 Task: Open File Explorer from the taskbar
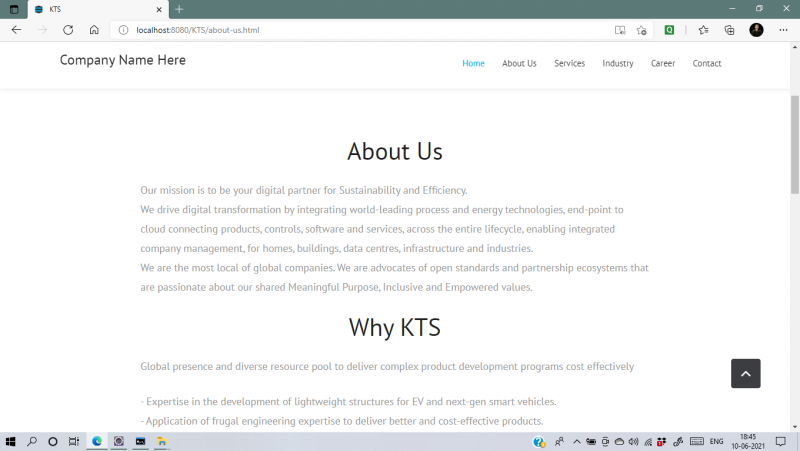point(162,441)
